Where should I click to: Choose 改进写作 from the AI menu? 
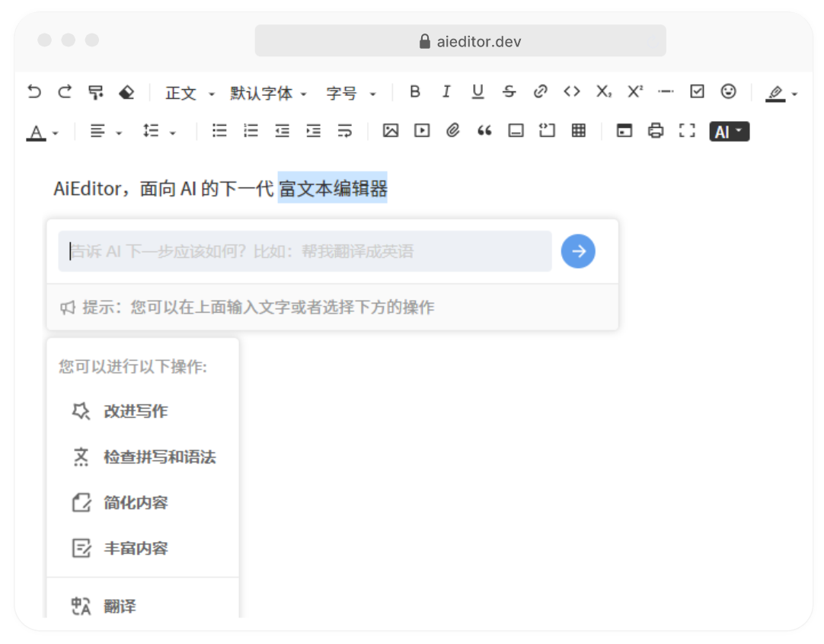(x=136, y=411)
